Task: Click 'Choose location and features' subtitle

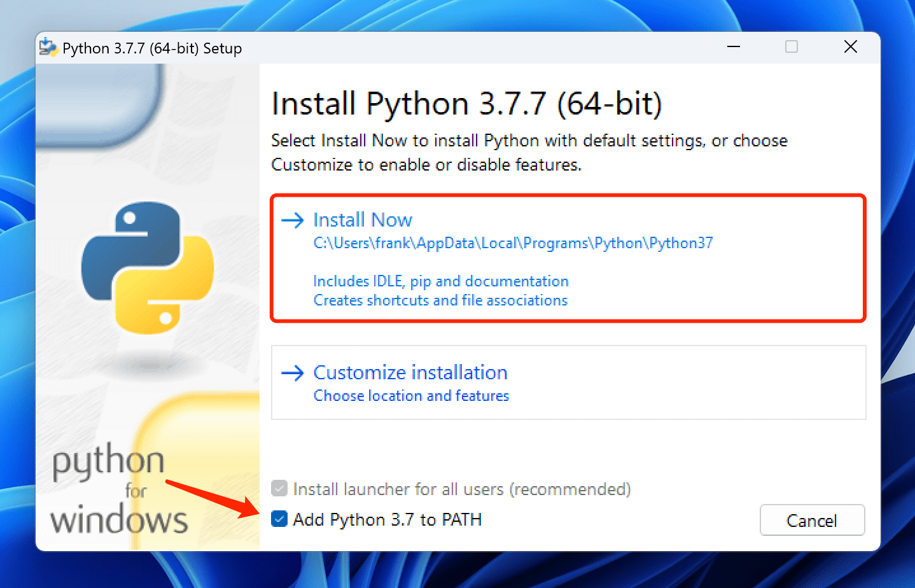Action: tap(411, 396)
